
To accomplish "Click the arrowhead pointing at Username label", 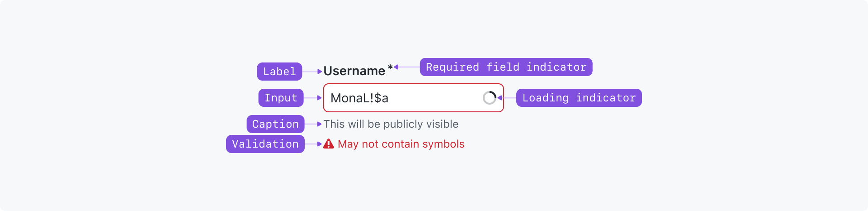I will [320, 72].
